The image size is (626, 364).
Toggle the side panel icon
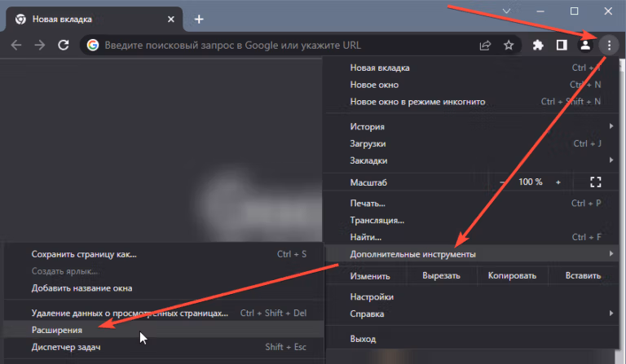coord(562,45)
